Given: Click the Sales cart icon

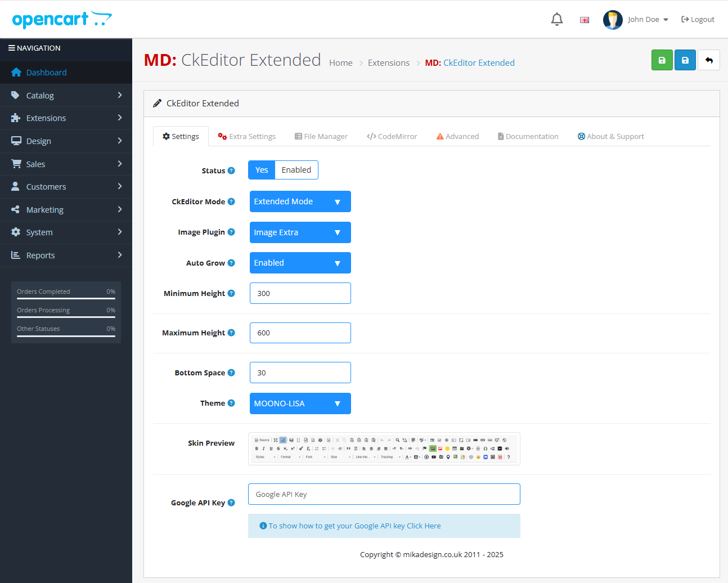Looking at the screenshot, I should [x=16, y=164].
